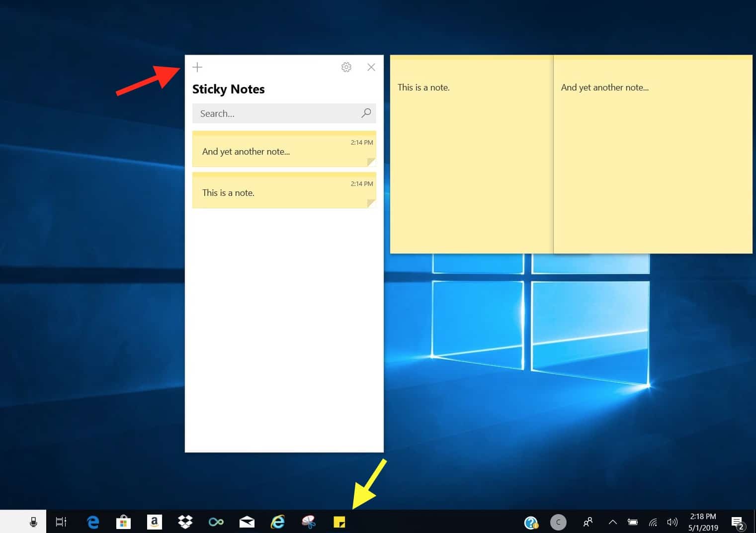
Task: Open Dropbox from the taskbar
Action: (x=185, y=522)
